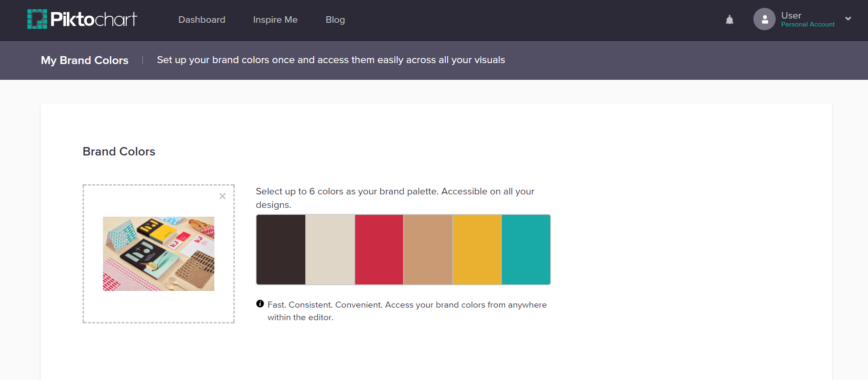
Task: Click the Piktochart wordmark text
Action: click(94, 19)
